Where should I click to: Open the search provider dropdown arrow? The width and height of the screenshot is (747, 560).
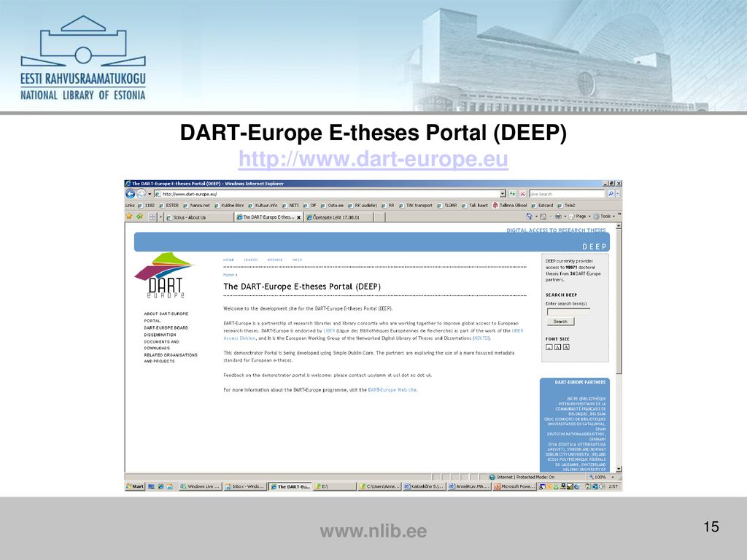coord(618,194)
